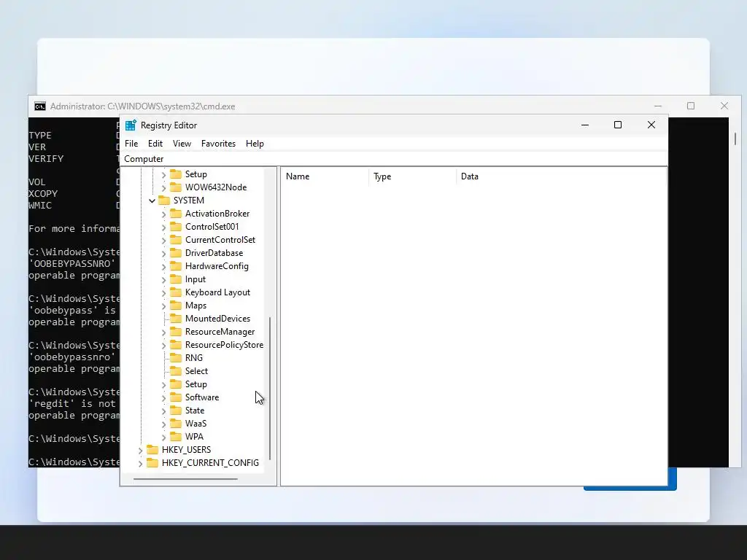Open the Edit menu
The image size is (747, 560).
click(155, 144)
